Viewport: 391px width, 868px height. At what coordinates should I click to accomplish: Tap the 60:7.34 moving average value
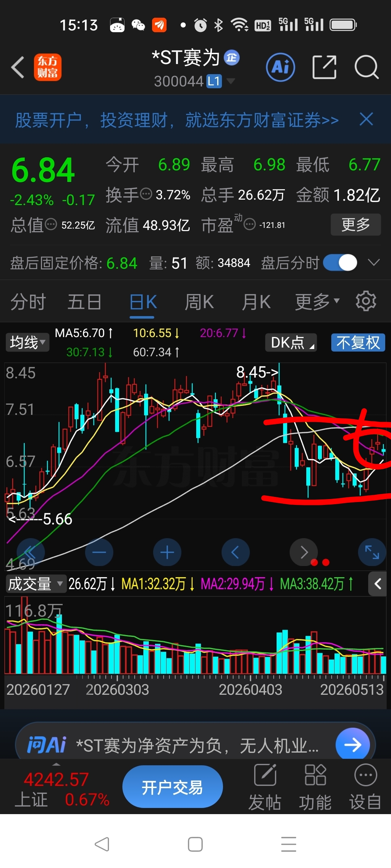click(156, 352)
